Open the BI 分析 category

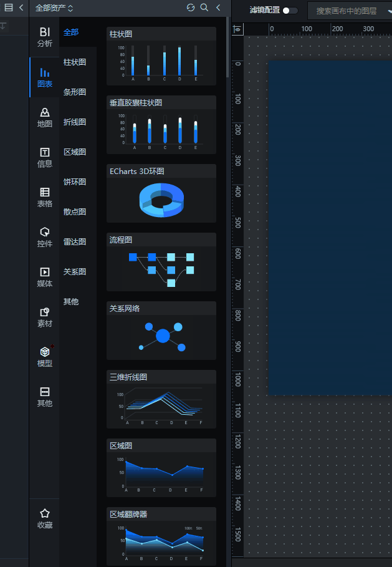pyautogui.click(x=44, y=37)
